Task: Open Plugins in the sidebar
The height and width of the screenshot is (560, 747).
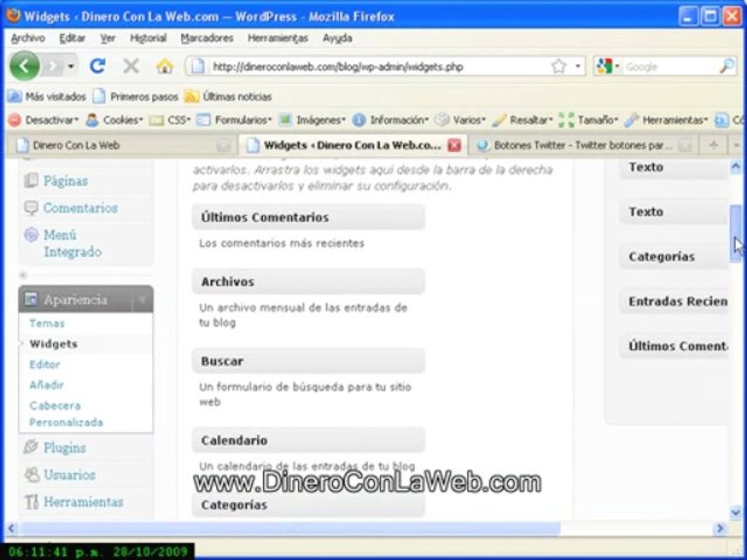Action: click(65, 448)
